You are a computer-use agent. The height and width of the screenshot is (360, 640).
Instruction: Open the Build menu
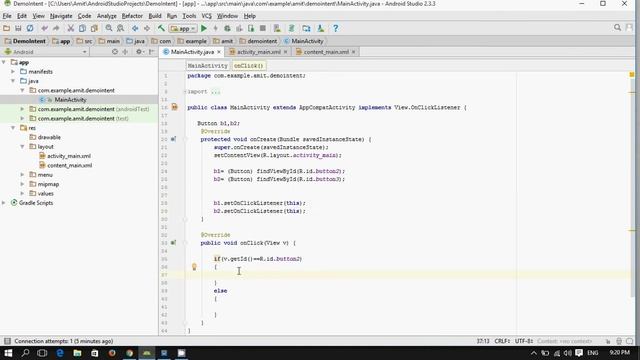point(155,16)
